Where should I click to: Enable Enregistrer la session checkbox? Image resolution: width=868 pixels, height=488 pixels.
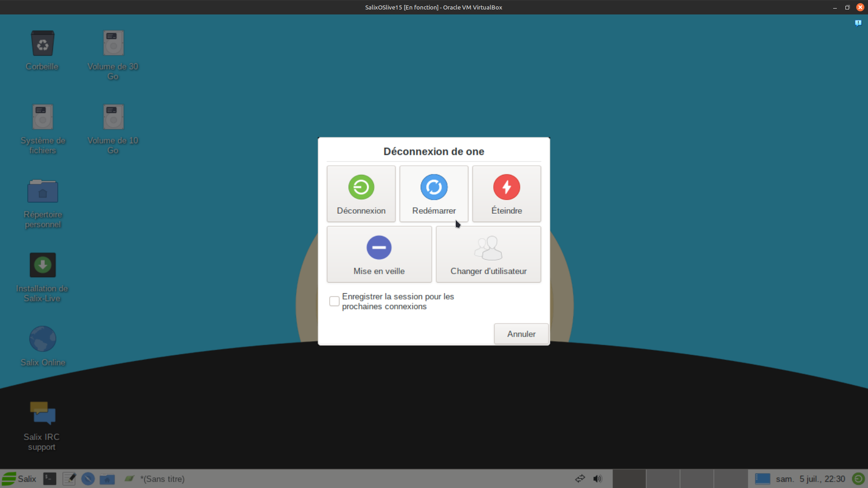(335, 301)
